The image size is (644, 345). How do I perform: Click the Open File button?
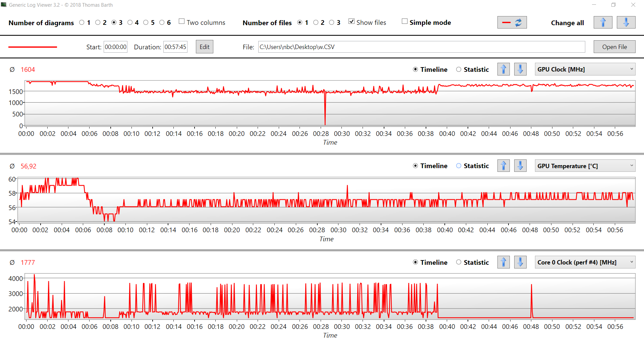614,47
